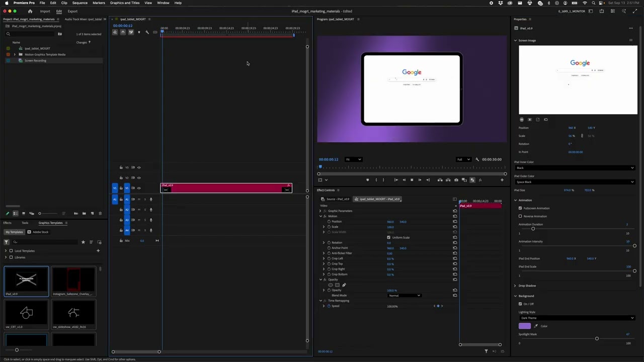Expand Motion Graphics Template Media bin
Viewport: 644px width, 362px height.
click(15, 54)
